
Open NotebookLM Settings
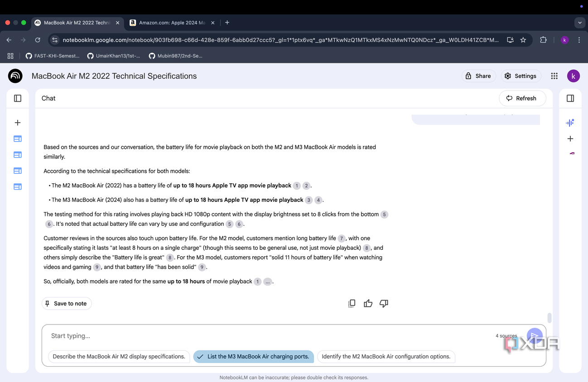521,76
